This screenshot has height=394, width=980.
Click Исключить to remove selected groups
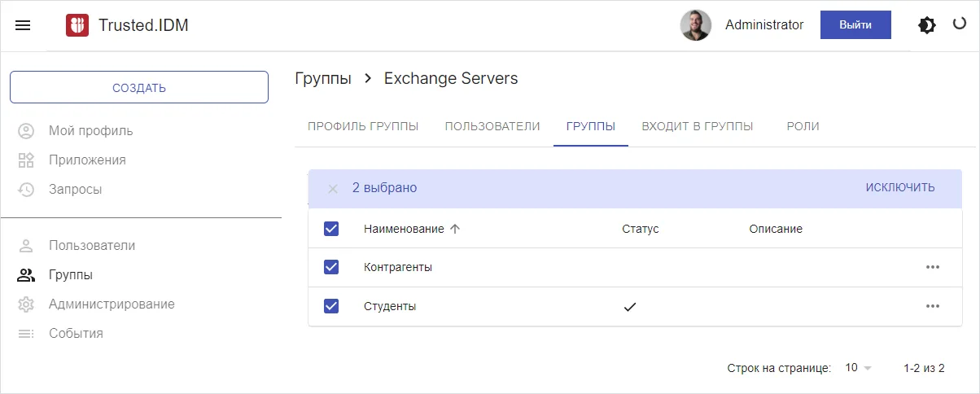899,188
